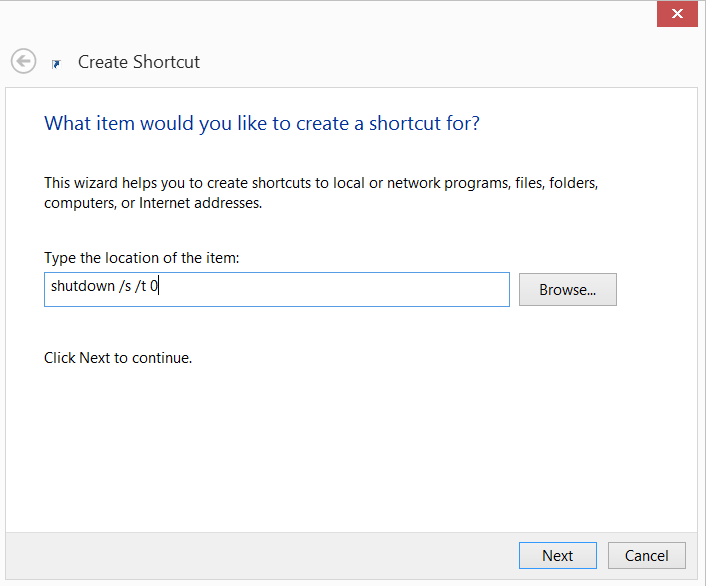Cancel the shortcut wizard
This screenshot has height=586, width=706.
pos(647,555)
